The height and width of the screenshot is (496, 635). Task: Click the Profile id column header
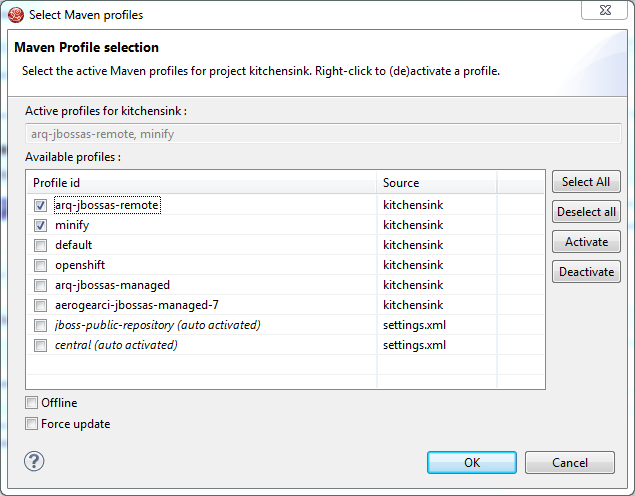tap(200, 183)
